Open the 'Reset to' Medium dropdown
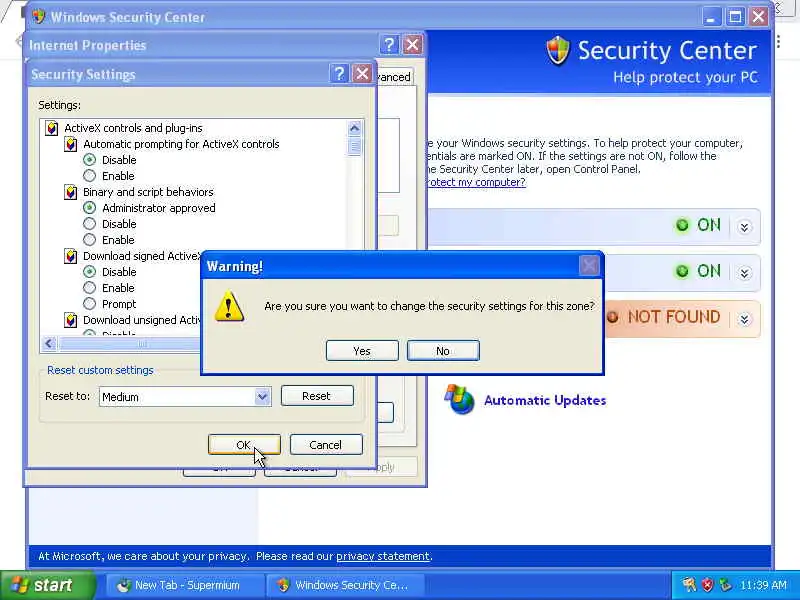The width and height of the screenshot is (800, 600). tap(262, 396)
